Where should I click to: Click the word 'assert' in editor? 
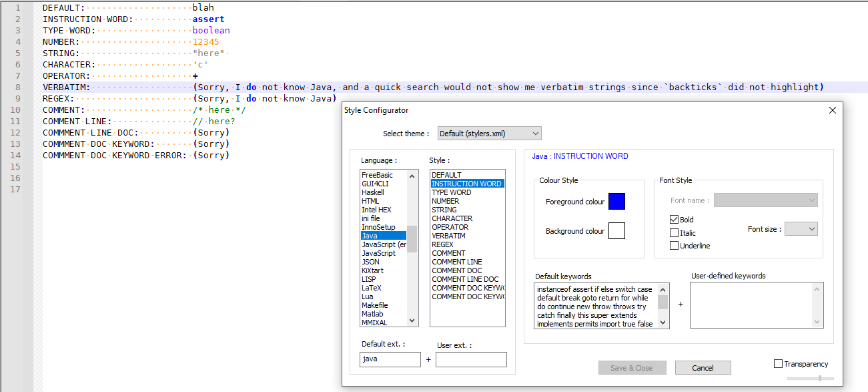click(209, 19)
